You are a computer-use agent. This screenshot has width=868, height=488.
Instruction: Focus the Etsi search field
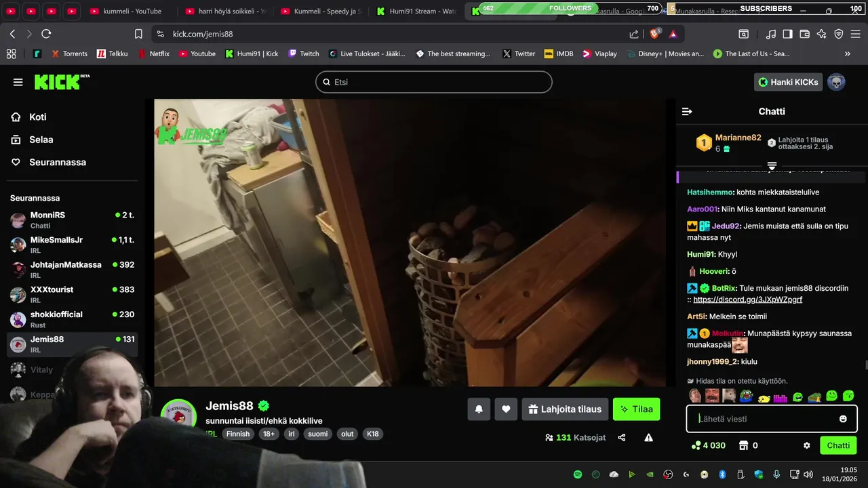[x=434, y=82]
